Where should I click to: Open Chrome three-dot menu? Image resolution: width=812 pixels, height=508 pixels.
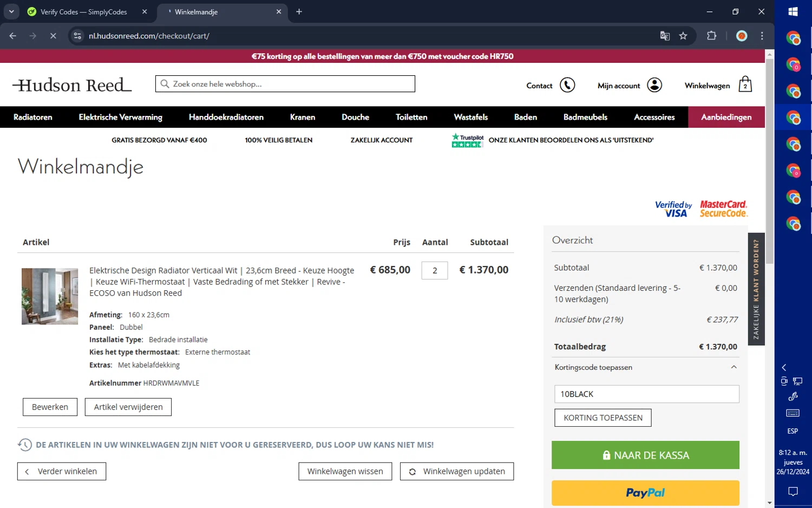pos(762,36)
